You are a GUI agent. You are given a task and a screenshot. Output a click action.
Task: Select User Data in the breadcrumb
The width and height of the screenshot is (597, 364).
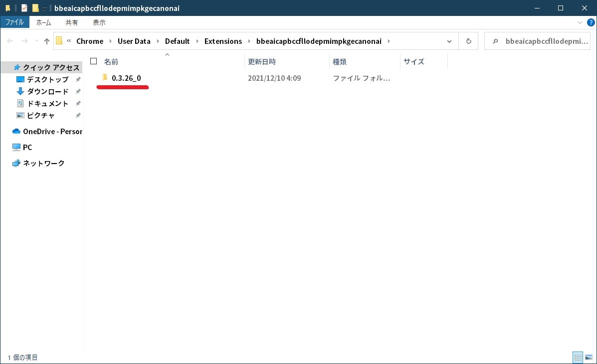[x=134, y=41]
